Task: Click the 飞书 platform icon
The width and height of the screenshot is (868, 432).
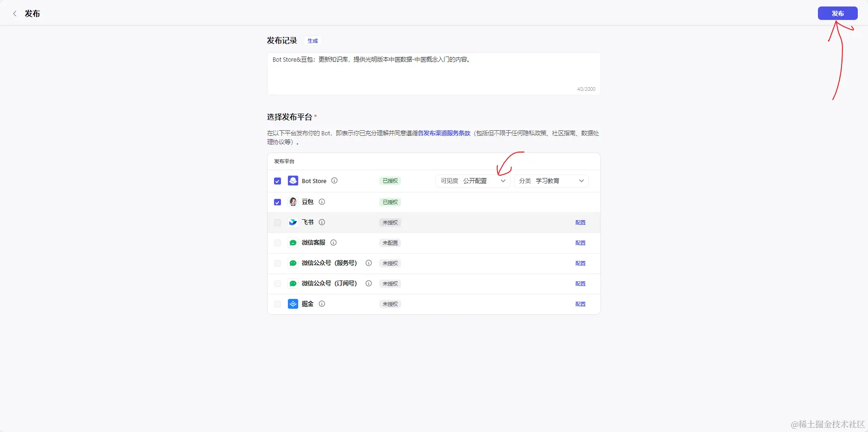Action: (x=293, y=222)
